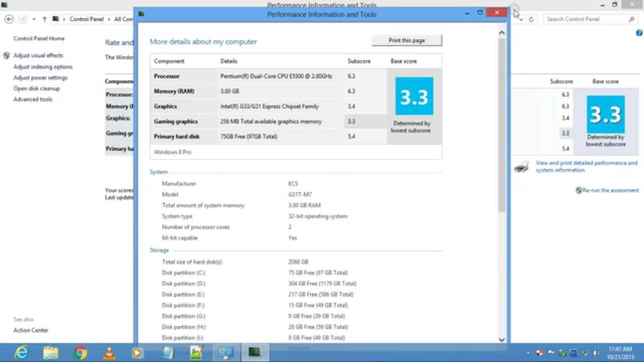Screen dimensions: 644x362
Task: Click scroll up arrow in front window
Action: pos(502,33)
